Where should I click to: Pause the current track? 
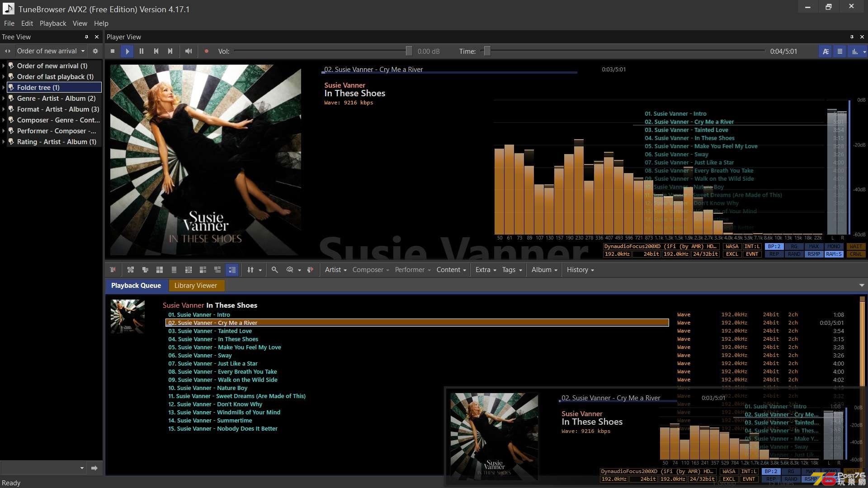click(x=142, y=51)
